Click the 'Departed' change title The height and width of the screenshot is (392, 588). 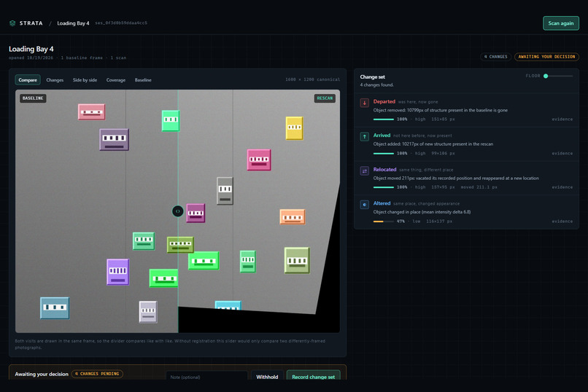[x=384, y=101]
